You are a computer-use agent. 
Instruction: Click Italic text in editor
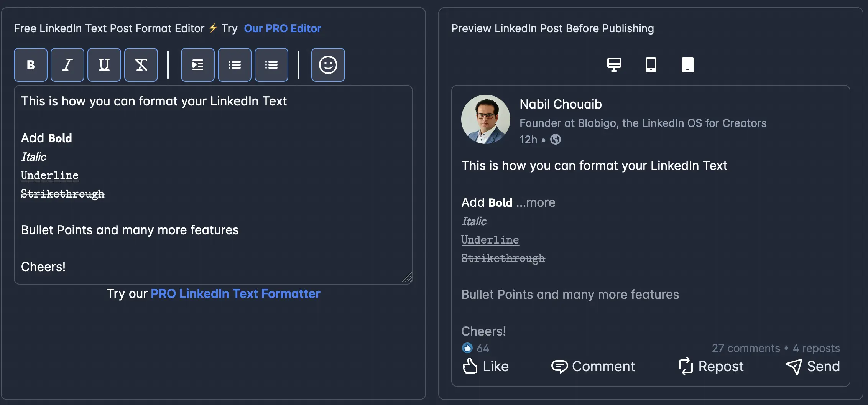click(34, 157)
